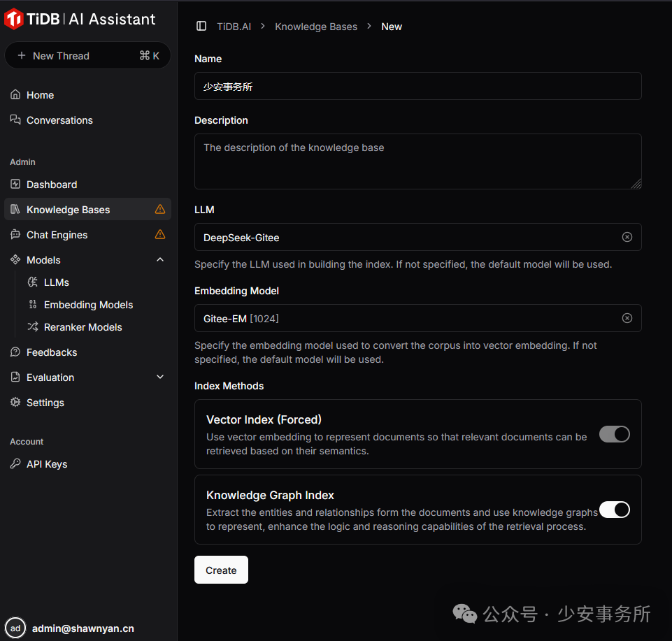Open the LLMs submenu item

pos(96,282)
